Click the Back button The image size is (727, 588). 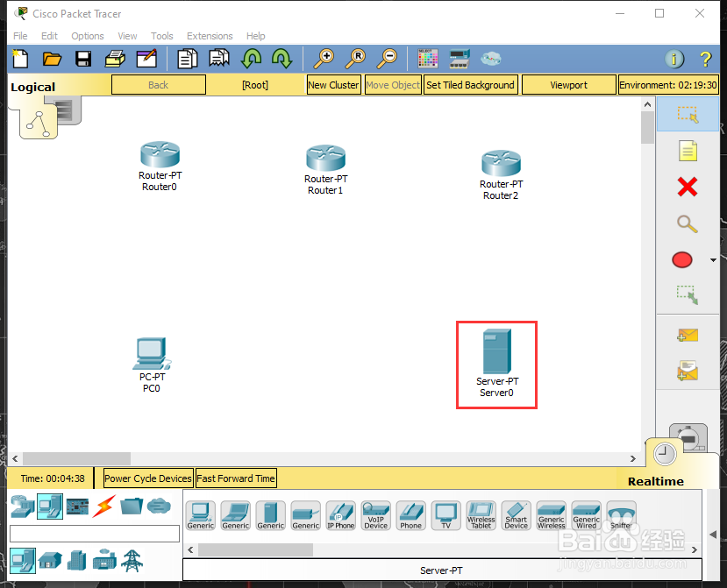tap(159, 85)
